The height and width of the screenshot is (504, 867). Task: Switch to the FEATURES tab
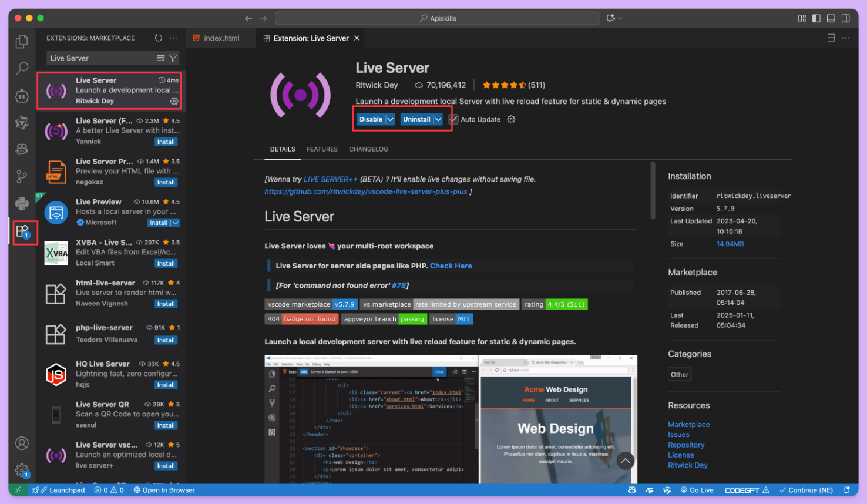tap(322, 149)
